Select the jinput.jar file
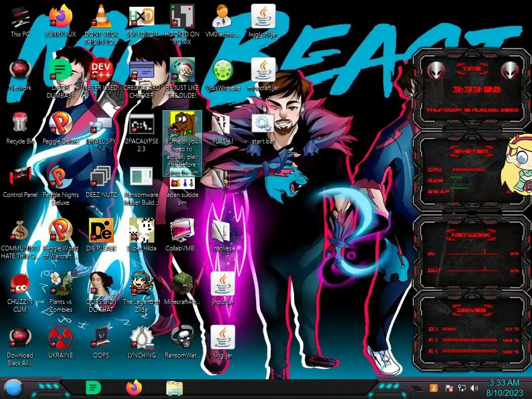The width and height of the screenshot is (532, 399). 222,284
